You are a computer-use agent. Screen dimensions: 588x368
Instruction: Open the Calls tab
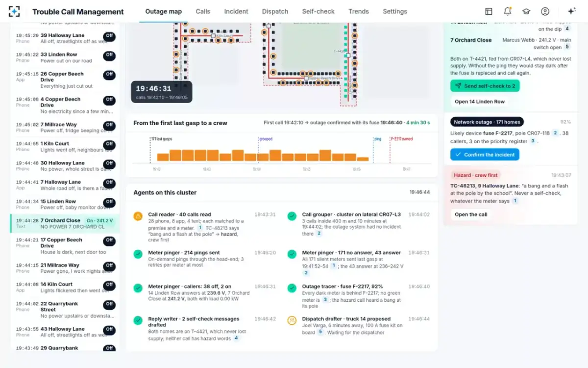pos(203,11)
